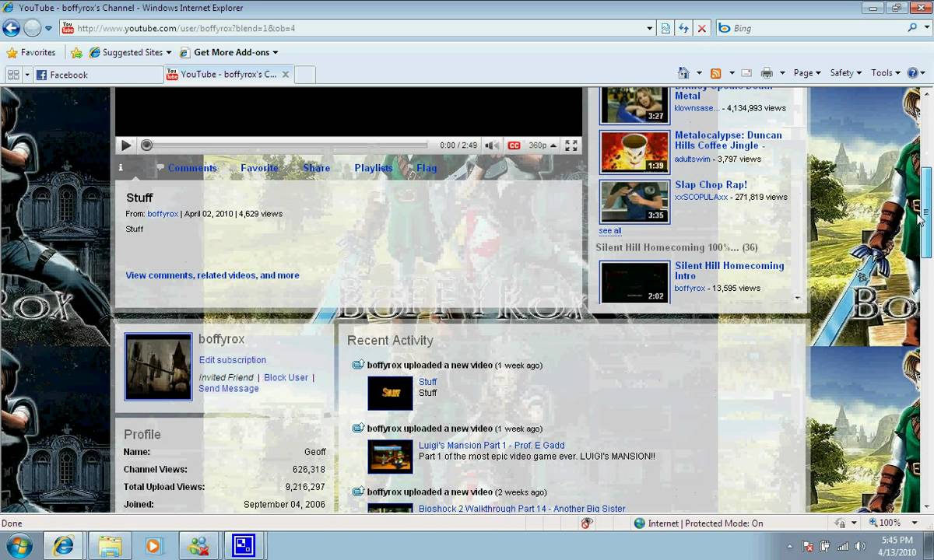This screenshot has height=560, width=934.
Task: Go forward with browser Forward button
Action: pos(32,28)
